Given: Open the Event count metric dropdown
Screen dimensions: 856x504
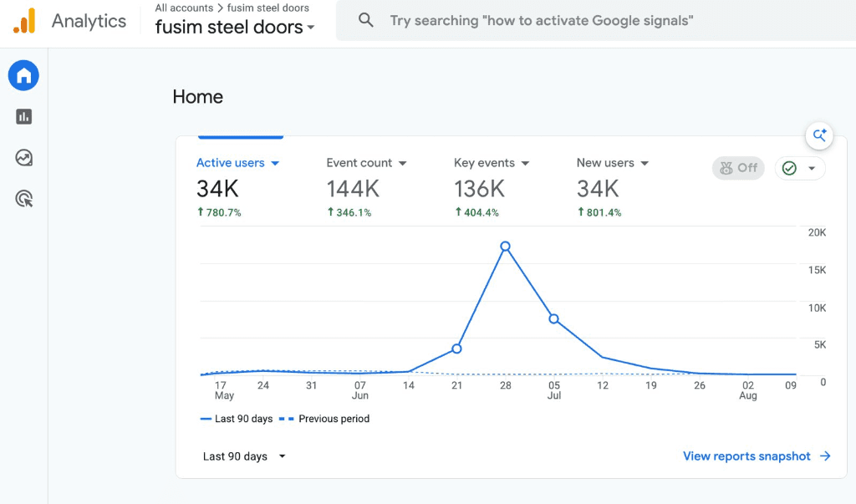Looking at the screenshot, I should click(366, 163).
